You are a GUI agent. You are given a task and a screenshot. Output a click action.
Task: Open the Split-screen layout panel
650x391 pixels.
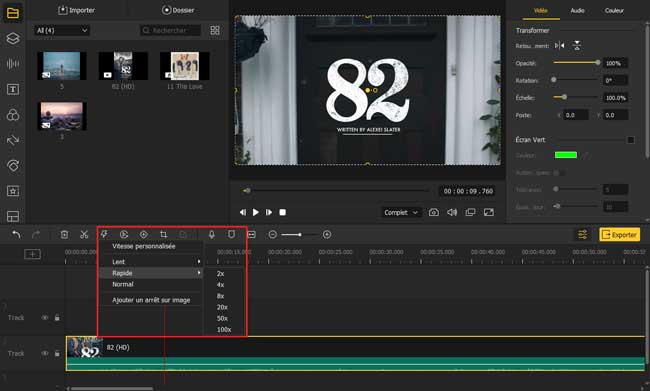coord(13,216)
